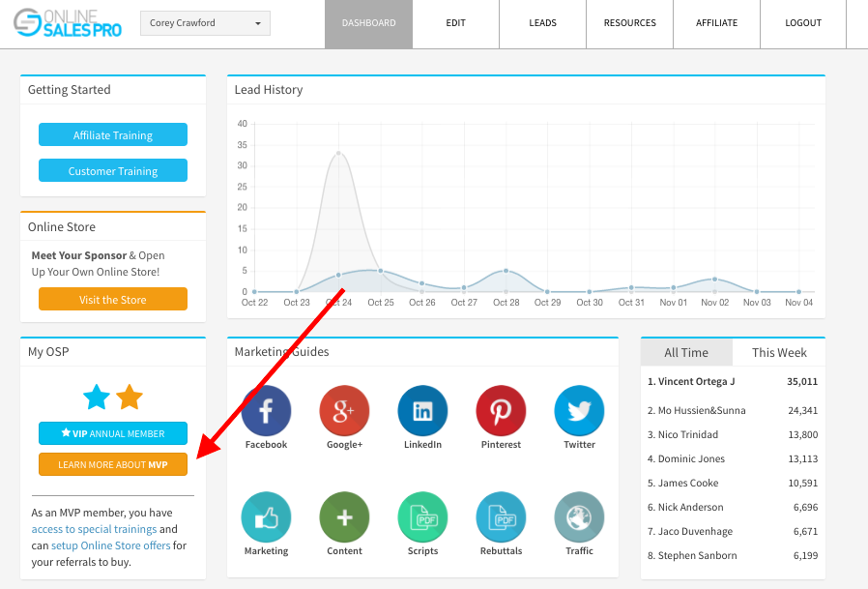Click the 24,341 score value

pyautogui.click(x=802, y=411)
